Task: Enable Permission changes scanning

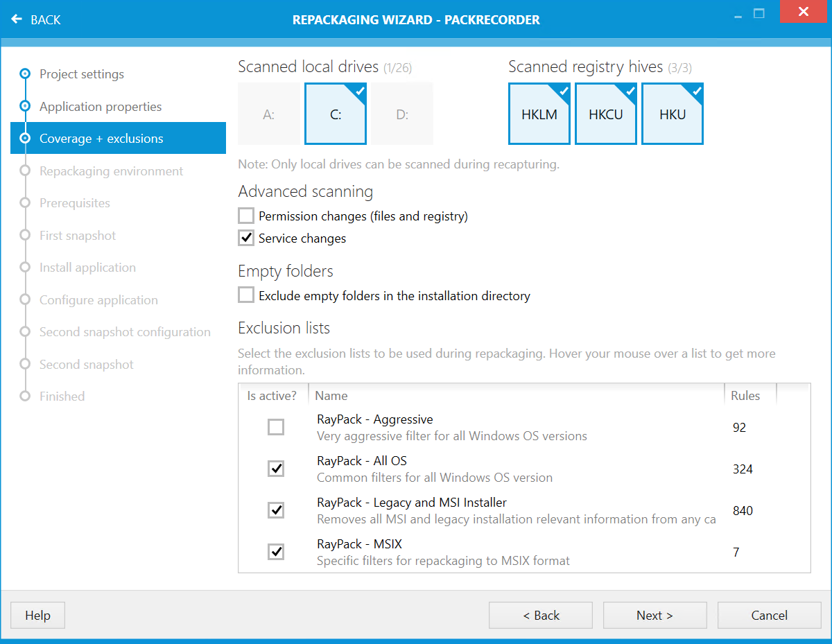Action: (x=246, y=216)
